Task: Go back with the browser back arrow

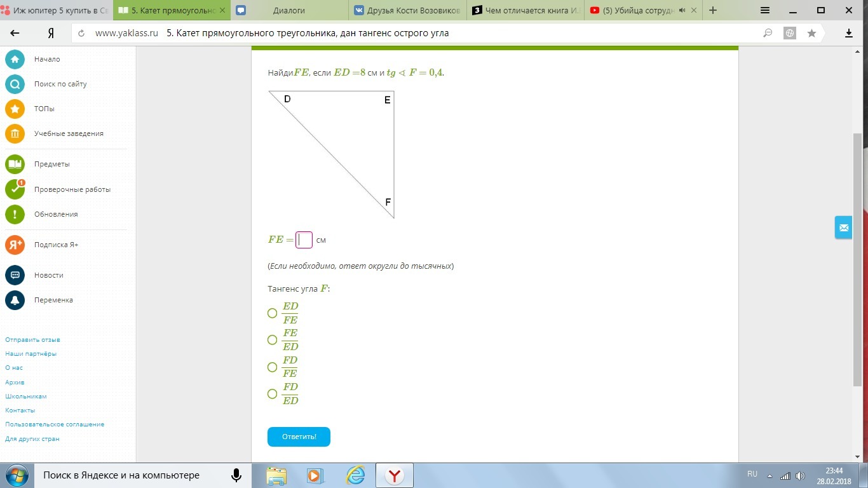Action: pos(15,33)
